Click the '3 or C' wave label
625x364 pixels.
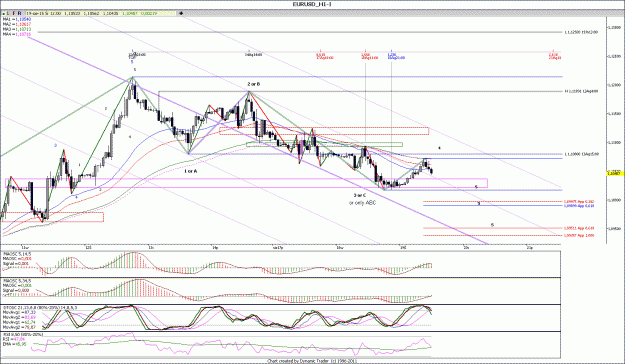pyautogui.click(x=360, y=195)
